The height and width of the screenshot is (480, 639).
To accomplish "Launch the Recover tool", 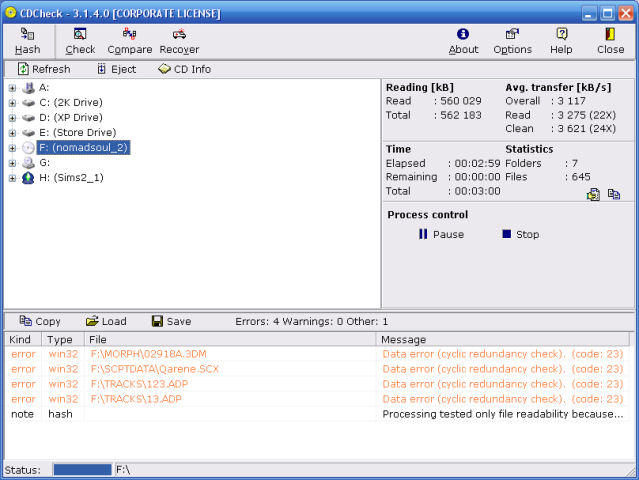I will tap(179, 41).
